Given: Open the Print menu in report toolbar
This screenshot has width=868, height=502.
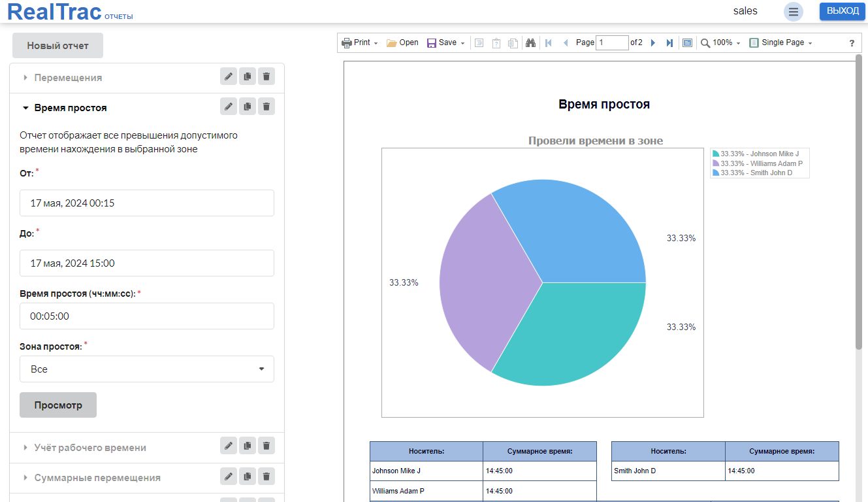Looking at the screenshot, I should click(359, 42).
